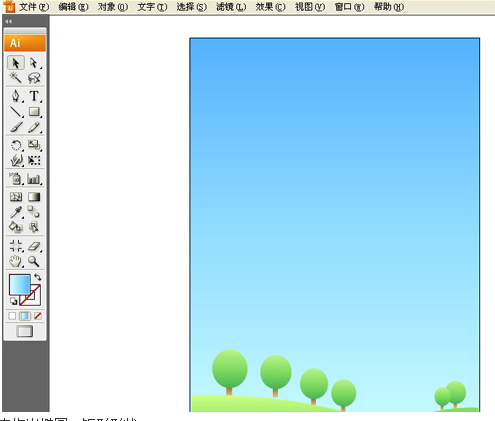This screenshot has height=421, width=495.
Task: Select the Live Paint Selection tool
Action: coord(34,227)
